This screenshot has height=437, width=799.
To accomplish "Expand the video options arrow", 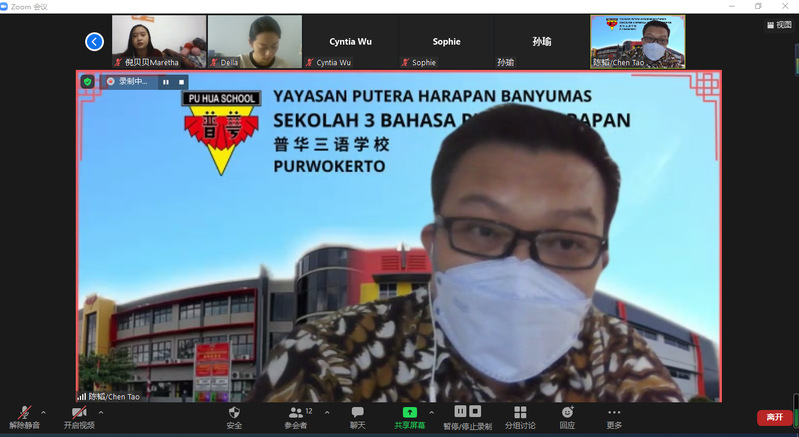I will click(99, 411).
